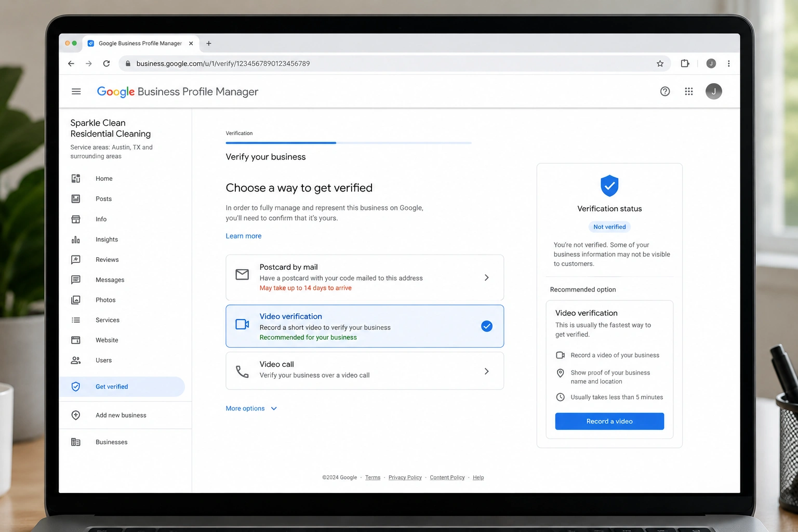Click the Posts sidebar icon
This screenshot has height=532, width=798.
pyautogui.click(x=76, y=199)
